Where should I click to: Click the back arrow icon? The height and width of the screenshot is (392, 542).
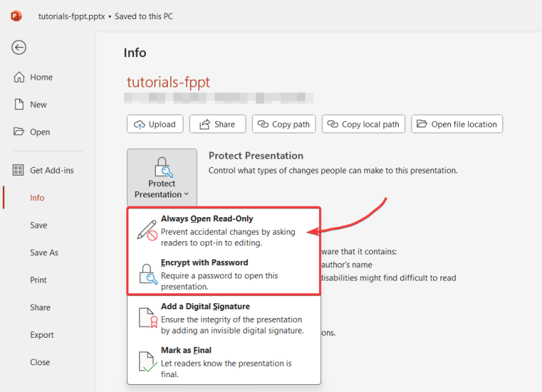19,47
